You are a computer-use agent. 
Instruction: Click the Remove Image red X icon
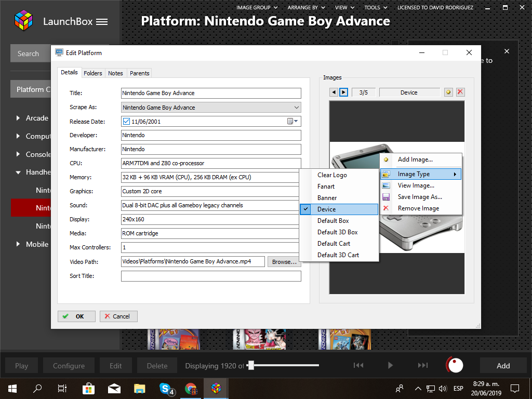coord(386,208)
